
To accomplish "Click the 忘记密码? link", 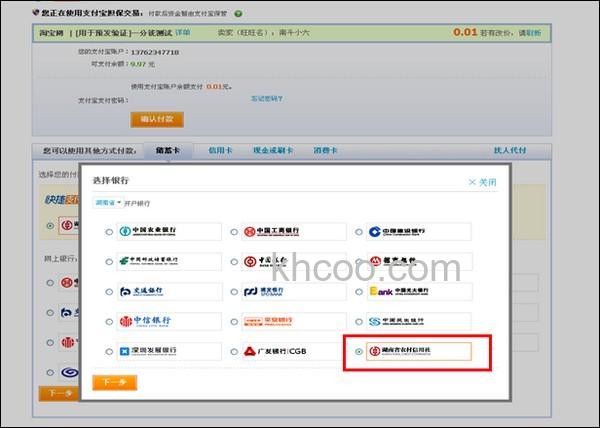I will [267, 99].
